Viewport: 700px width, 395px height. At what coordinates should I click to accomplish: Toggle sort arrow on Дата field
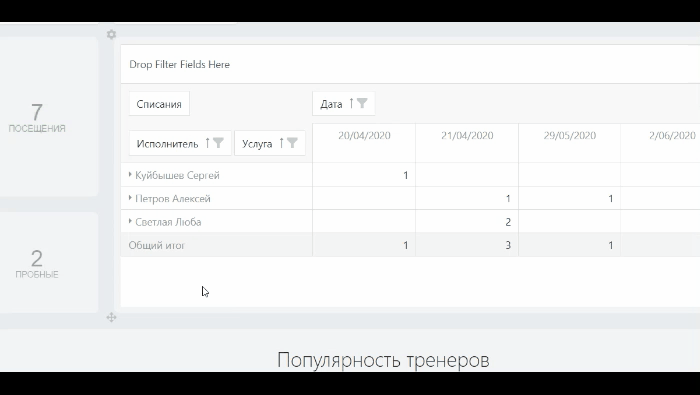351,104
